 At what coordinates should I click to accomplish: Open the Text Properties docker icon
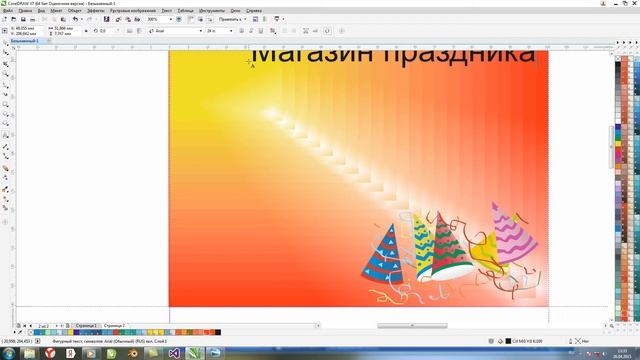point(305,31)
